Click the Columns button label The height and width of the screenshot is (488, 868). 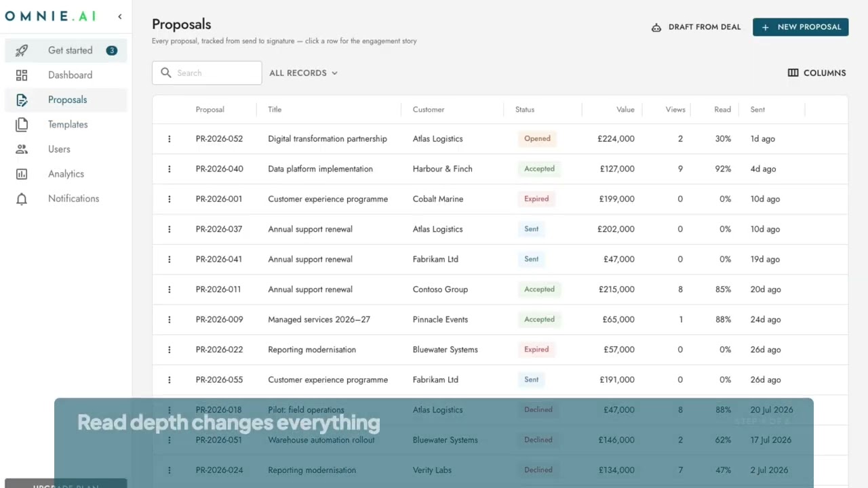(x=825, y=73)
